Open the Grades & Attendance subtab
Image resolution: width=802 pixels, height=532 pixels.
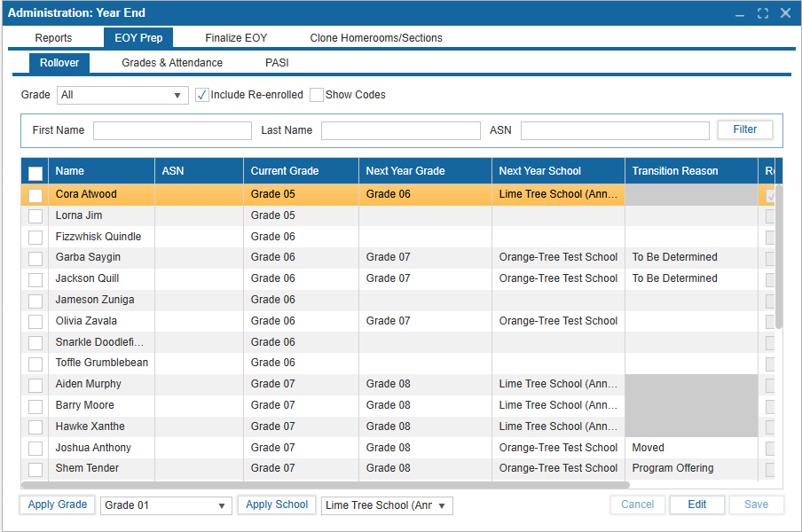coord(172,63)
